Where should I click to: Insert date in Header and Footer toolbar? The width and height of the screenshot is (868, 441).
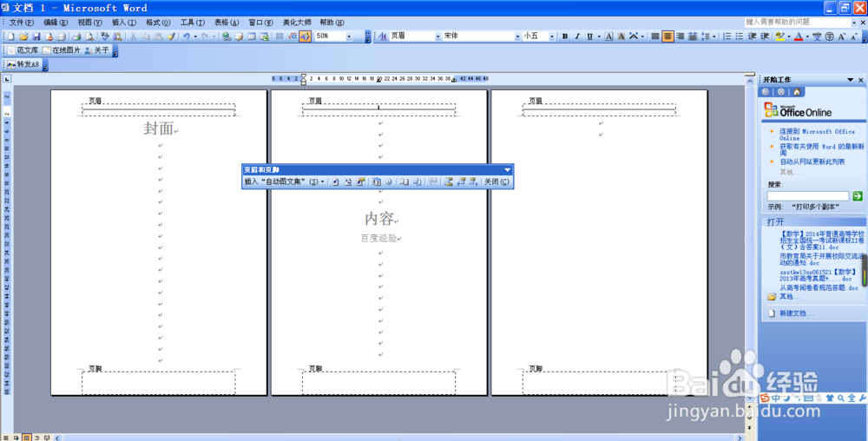[377, 181]
